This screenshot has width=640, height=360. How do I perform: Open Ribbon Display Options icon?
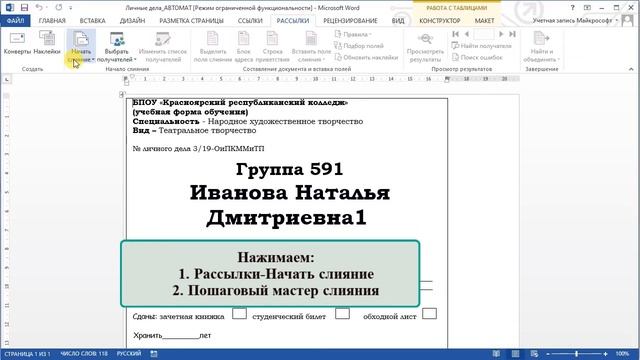click(x=587, y=7)
